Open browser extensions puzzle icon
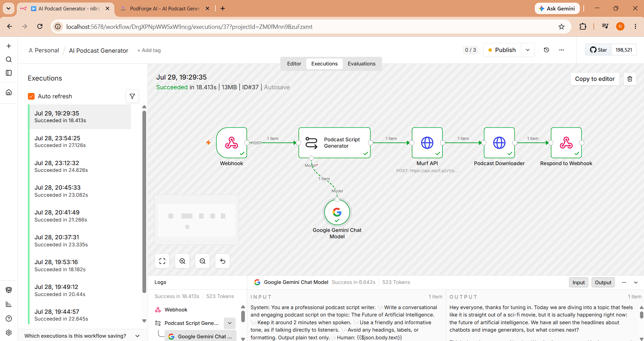The width and height of the screenshot is (644, 341). click(583, 27)
